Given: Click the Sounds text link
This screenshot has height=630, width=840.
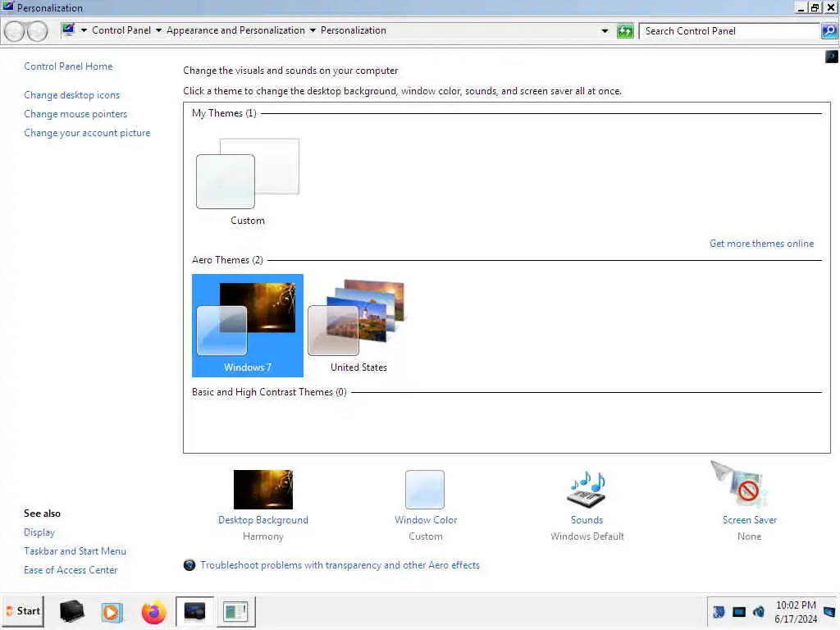Looking at the screenshot, I should (587, 519).
